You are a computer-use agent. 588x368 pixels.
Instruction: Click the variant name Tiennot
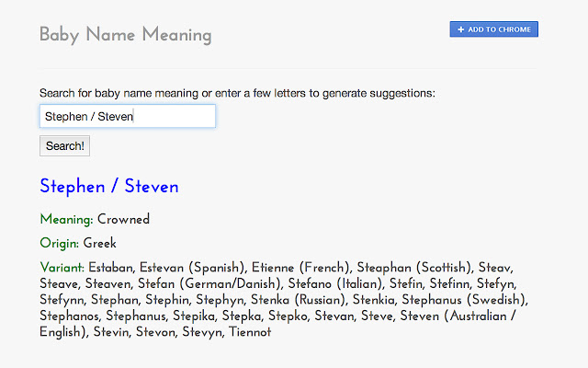[x=250, y=332]
